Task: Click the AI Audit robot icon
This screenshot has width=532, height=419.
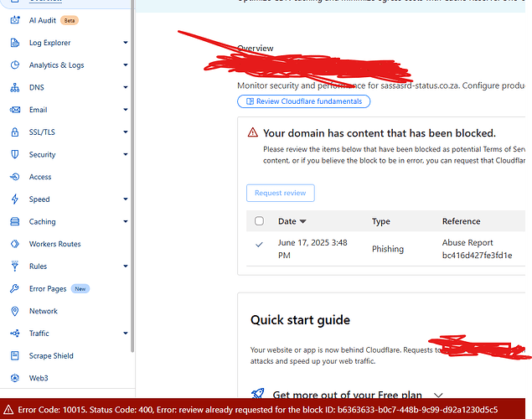Action: click(15, 20)
